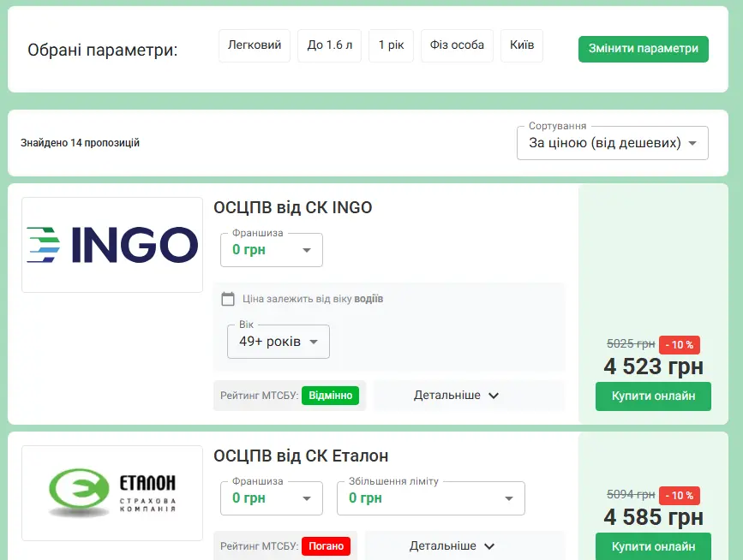Select the До 1.6 л parameter chip
This screenshot has width=743, height=560.
click(330, 45)
